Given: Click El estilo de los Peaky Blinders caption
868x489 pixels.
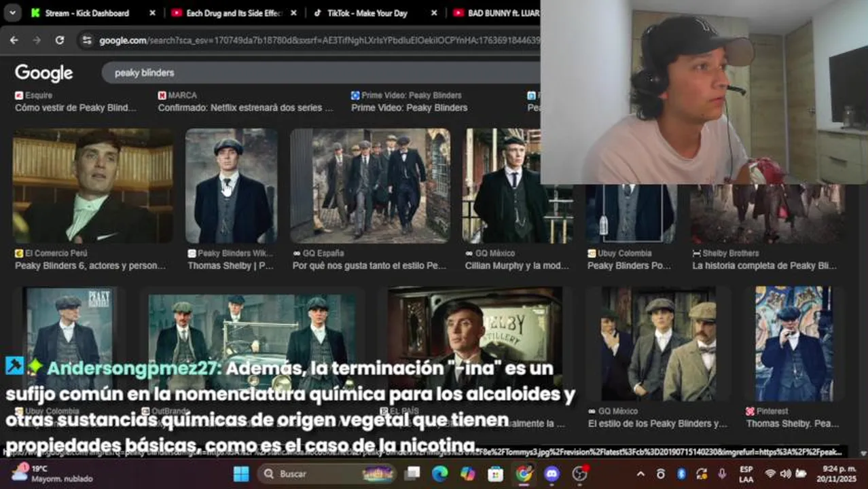Looking at the screenshot, I should [x=657, y=423].
